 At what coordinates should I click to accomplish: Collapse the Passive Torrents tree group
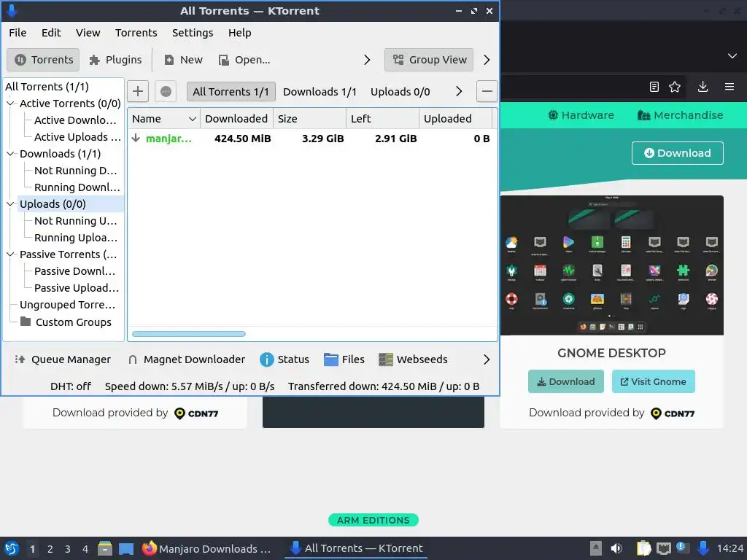[x=10, y=254]
